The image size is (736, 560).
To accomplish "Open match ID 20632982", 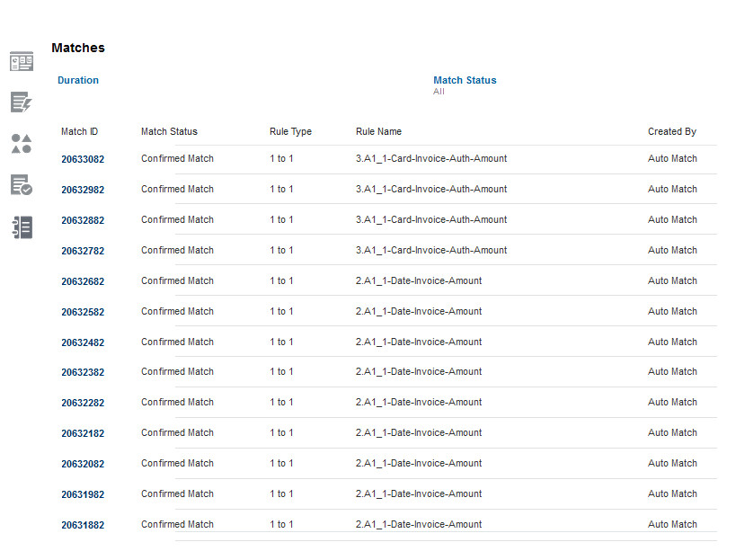I will pos(83,191).
